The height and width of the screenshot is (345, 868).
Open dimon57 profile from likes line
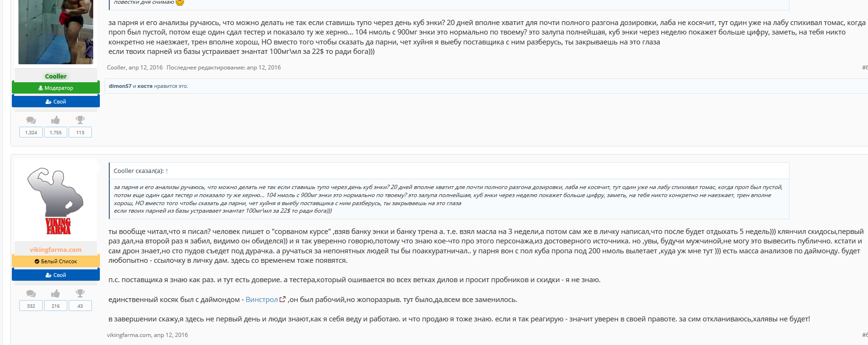(120, 86)
